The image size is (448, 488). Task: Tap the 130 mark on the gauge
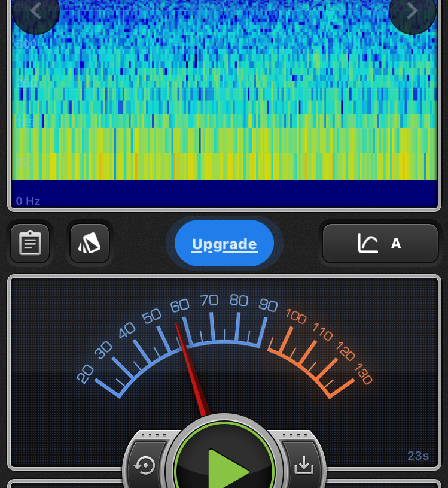tap(362, 374)
